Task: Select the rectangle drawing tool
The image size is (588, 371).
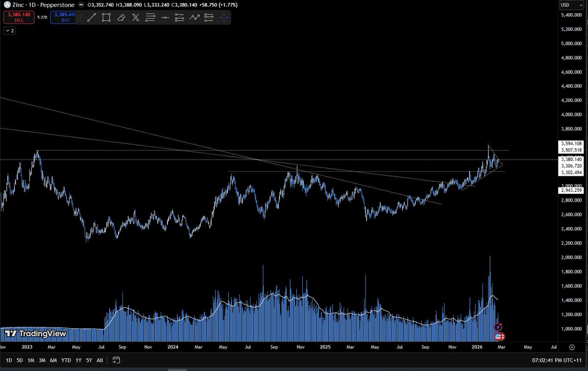Action: coord(106,18)
